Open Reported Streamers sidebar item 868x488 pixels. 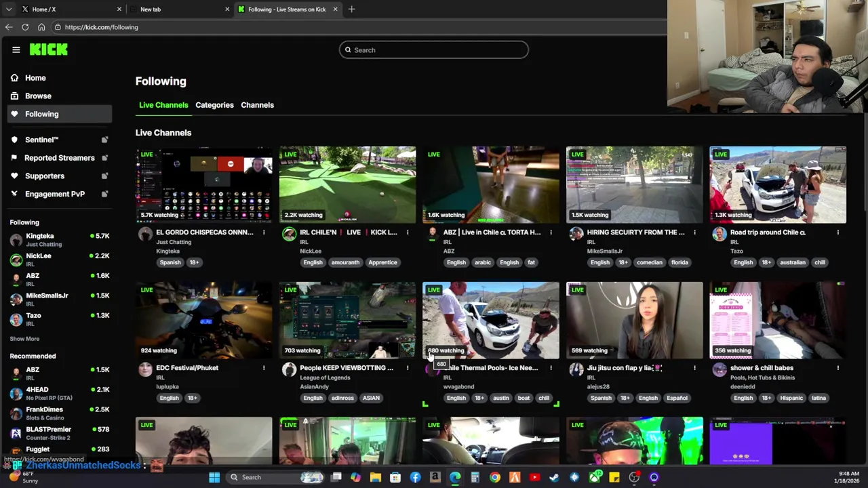[x=60, y=158]
